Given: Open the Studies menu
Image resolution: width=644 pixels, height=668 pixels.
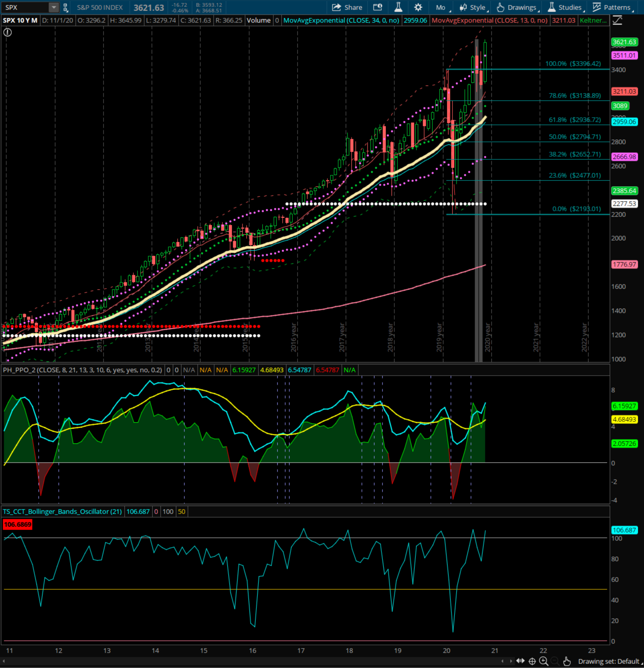Looking at the screenshot, I should coord(566,8).
